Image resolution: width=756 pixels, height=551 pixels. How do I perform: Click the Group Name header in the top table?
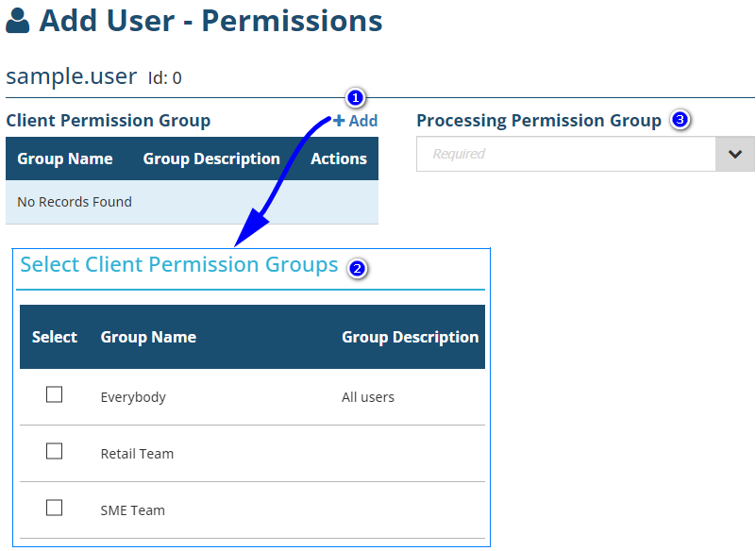[x=65, y=159]
